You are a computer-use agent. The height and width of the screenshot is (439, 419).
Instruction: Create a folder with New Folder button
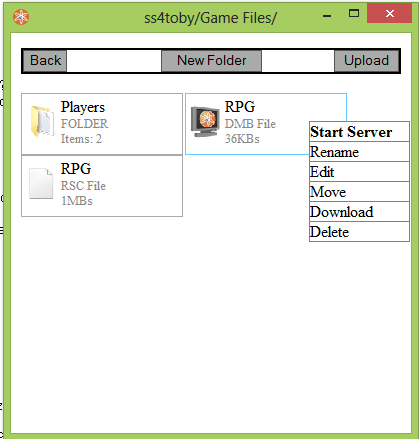(211, 61)
